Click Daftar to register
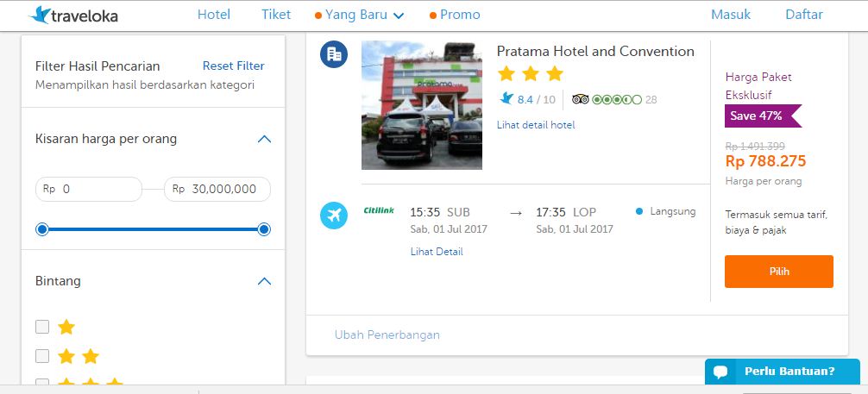Screen dimensions: 868x394 (x=804, y=15)
